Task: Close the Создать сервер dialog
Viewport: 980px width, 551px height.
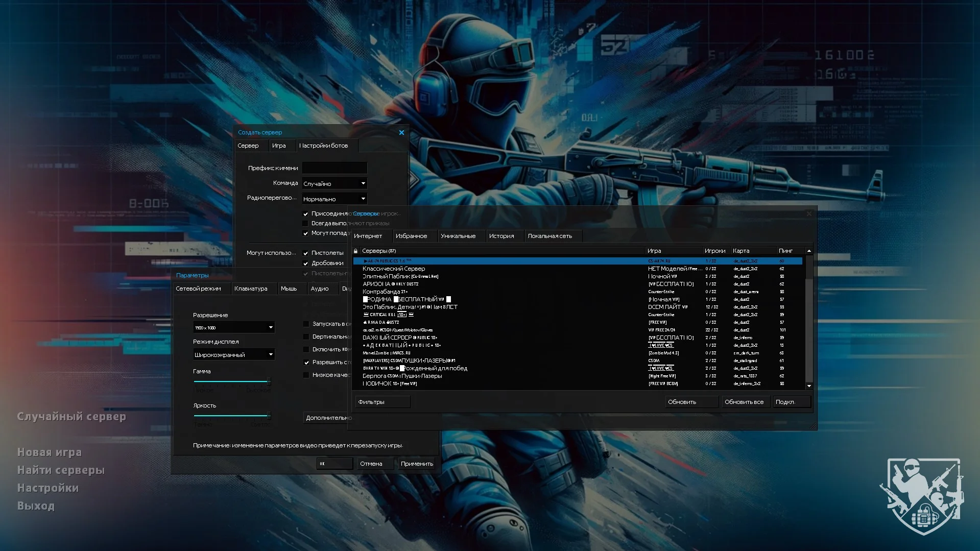Action: tap(401, 133)
